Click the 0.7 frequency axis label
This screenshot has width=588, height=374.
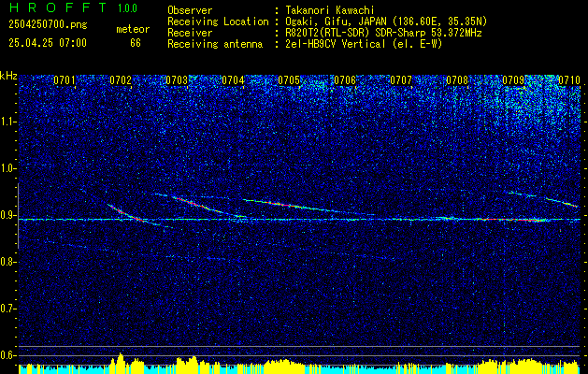tap(7, 309)
